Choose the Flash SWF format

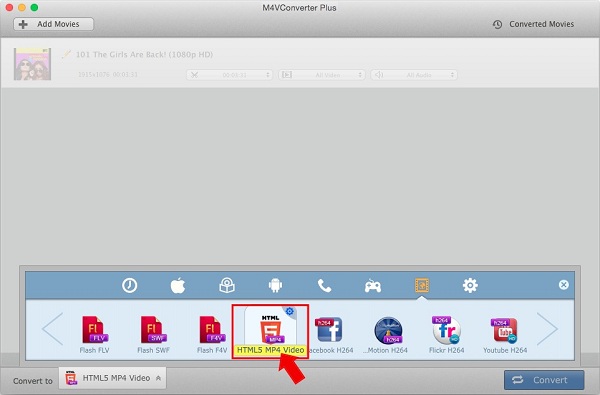(153, 334)
